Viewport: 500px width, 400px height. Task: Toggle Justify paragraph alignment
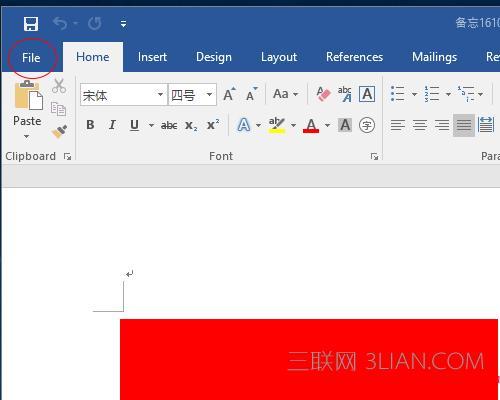click(x=464, y=125)
